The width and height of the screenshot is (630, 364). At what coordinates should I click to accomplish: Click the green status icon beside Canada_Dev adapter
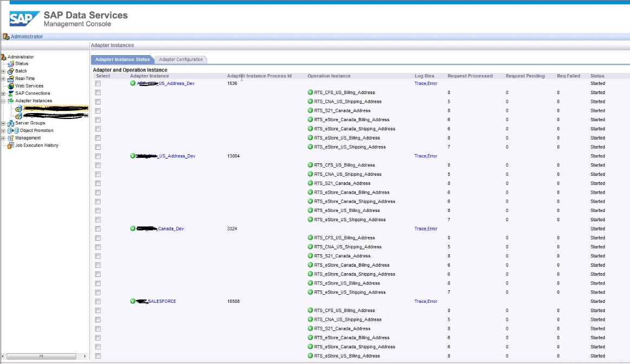tap(133, 228)
